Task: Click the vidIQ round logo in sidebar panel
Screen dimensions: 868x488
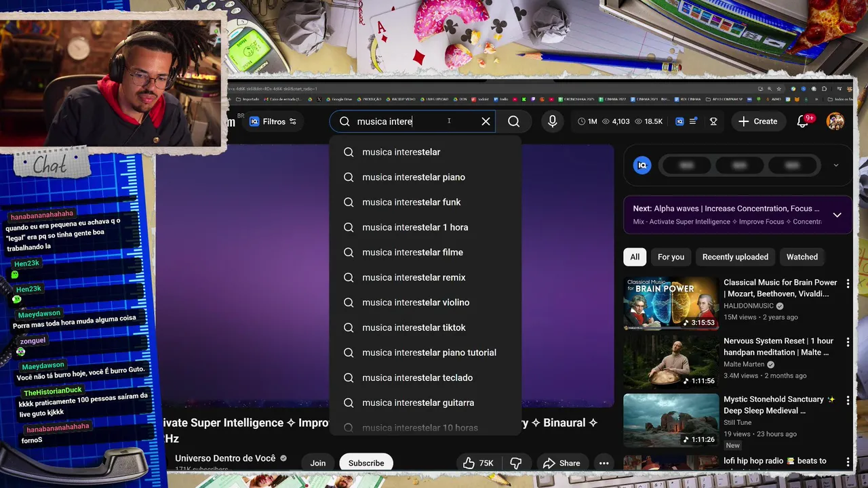Action: click(642, 165)
